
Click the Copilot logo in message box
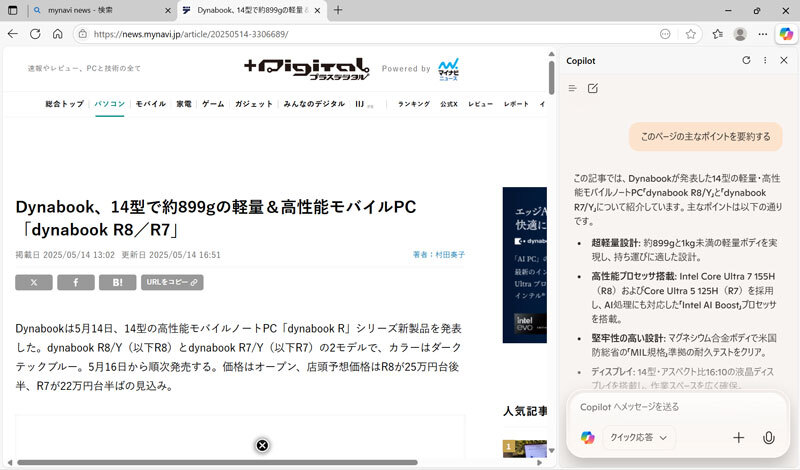point(588,437)
